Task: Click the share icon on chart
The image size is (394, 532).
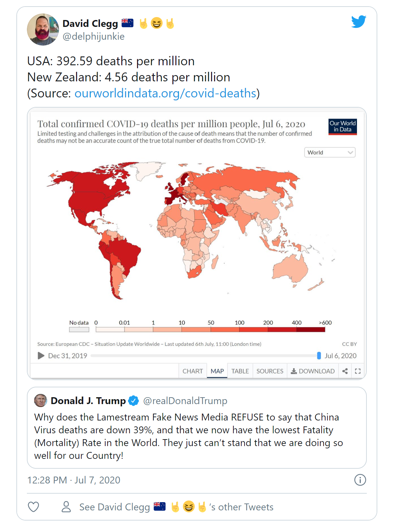Action: tap(345, 371)
